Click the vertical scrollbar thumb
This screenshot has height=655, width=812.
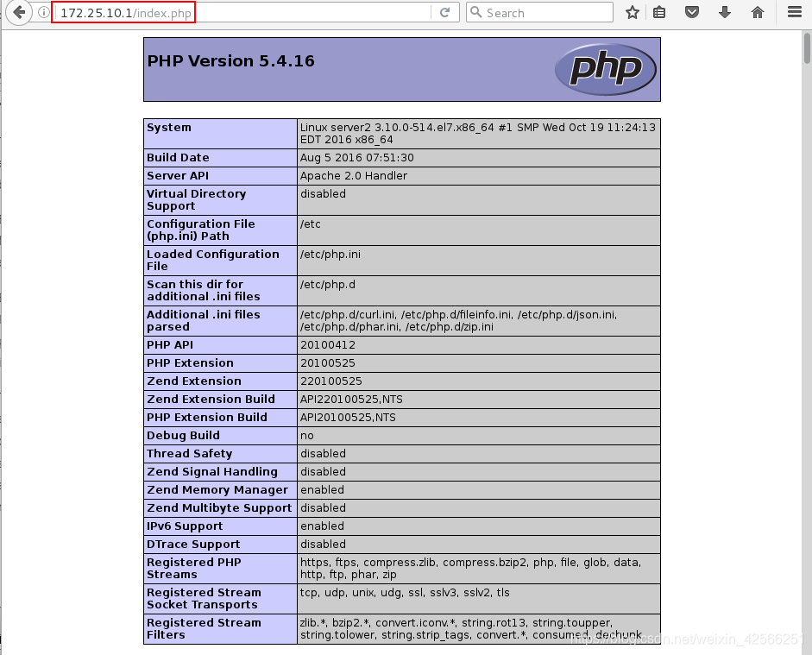(x=807, y=47)
